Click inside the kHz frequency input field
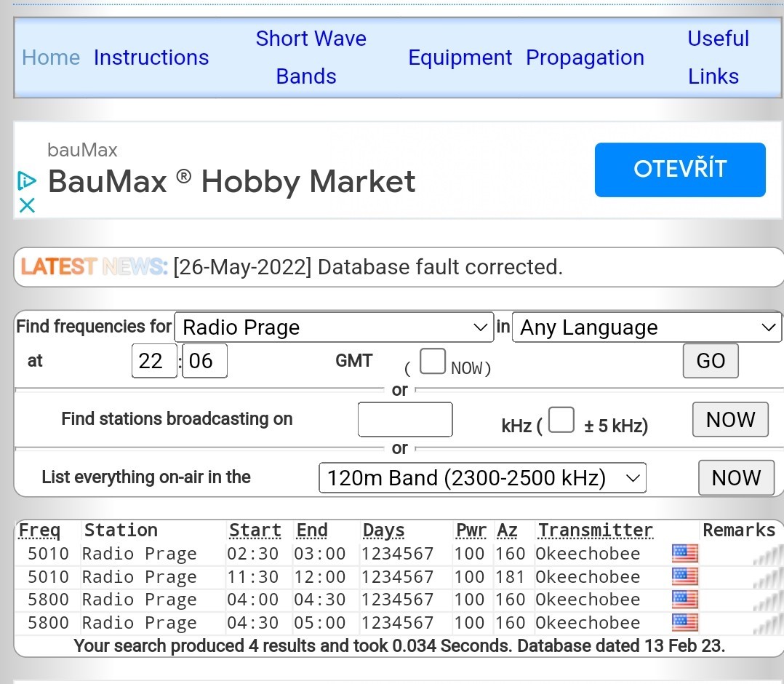 point(405,420)
